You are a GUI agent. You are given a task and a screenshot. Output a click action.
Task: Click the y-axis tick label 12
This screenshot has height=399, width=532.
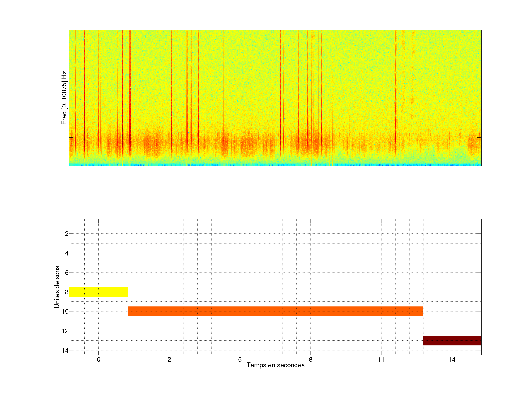tap(65, 331)
